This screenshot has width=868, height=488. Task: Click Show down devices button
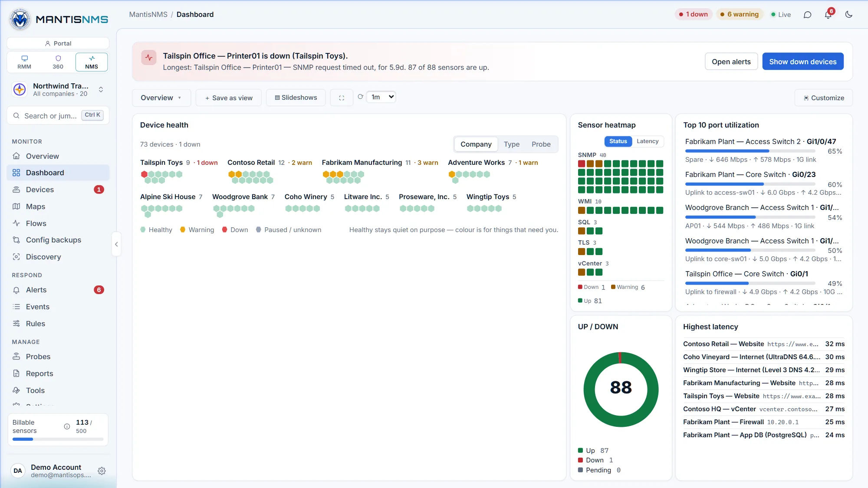coord(803,62)
